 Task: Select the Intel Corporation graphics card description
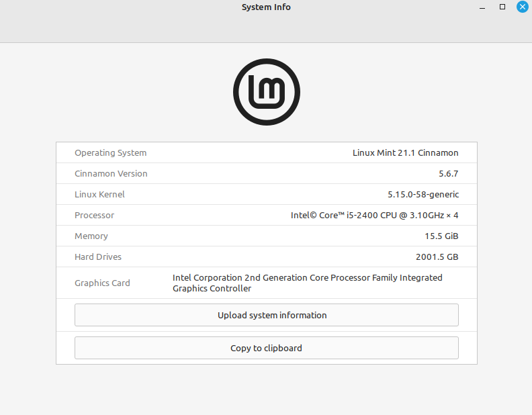point(308,283)
